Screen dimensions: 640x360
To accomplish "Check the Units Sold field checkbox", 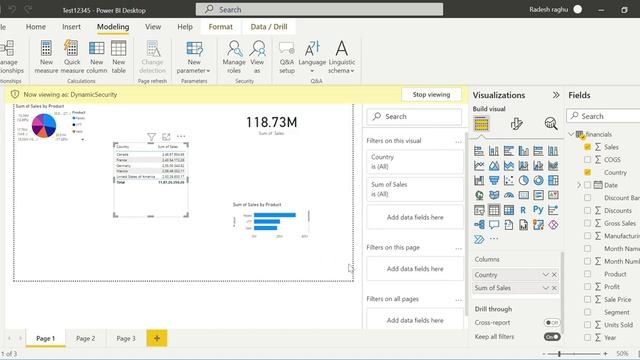I will tap(587, 325).
